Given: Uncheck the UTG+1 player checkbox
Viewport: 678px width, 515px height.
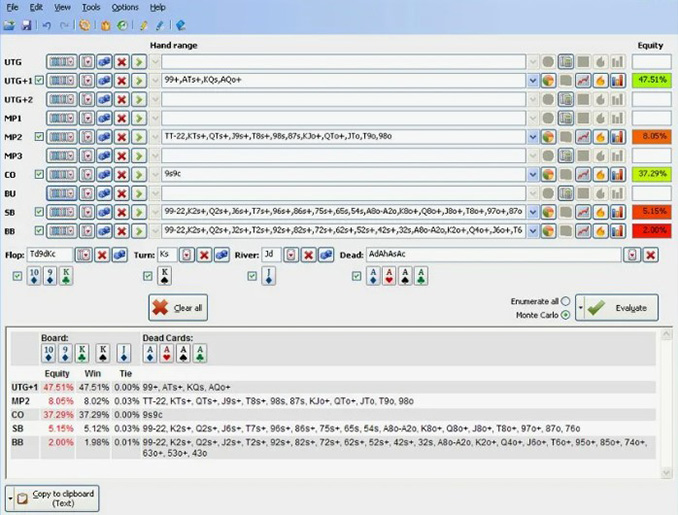Looking at the screenshot, I should point(39,80).
